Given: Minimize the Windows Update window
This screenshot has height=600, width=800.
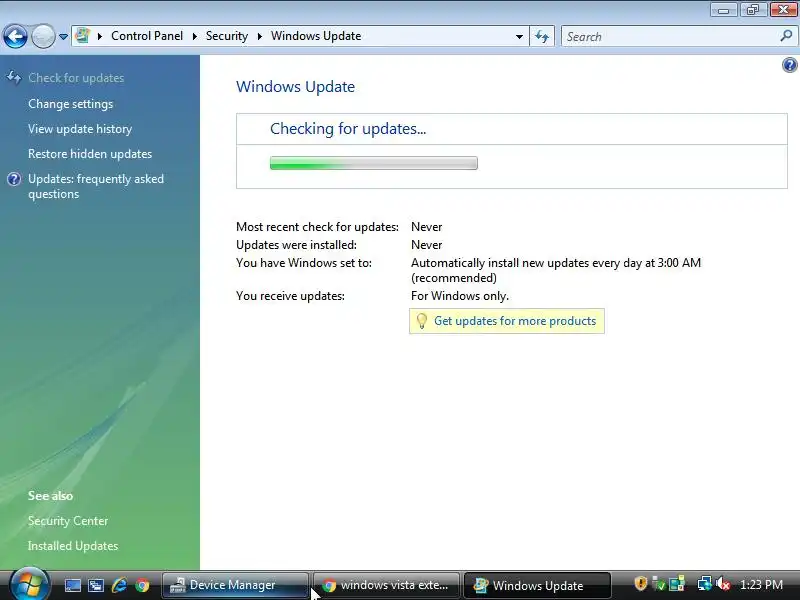Looking at the screenshot, I should [723, 10].
